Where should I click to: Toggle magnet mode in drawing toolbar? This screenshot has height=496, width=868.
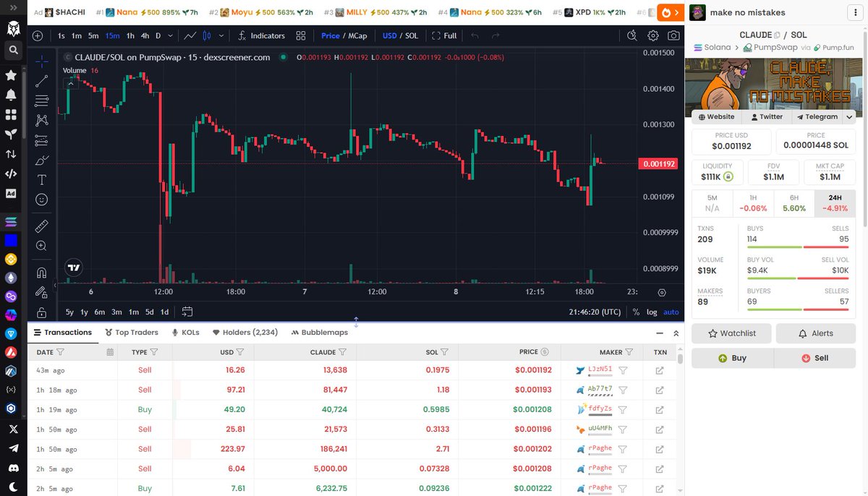(42, 273)
